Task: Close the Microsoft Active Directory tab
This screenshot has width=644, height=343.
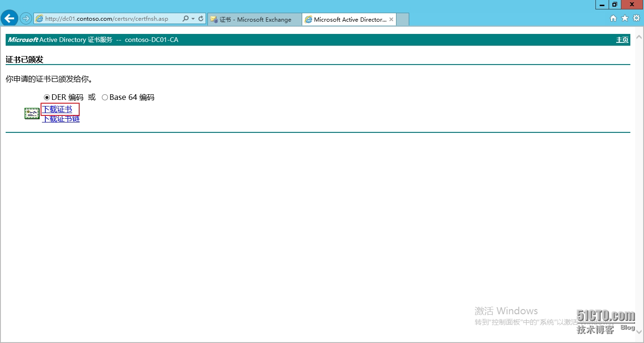Action: (391, 19)
